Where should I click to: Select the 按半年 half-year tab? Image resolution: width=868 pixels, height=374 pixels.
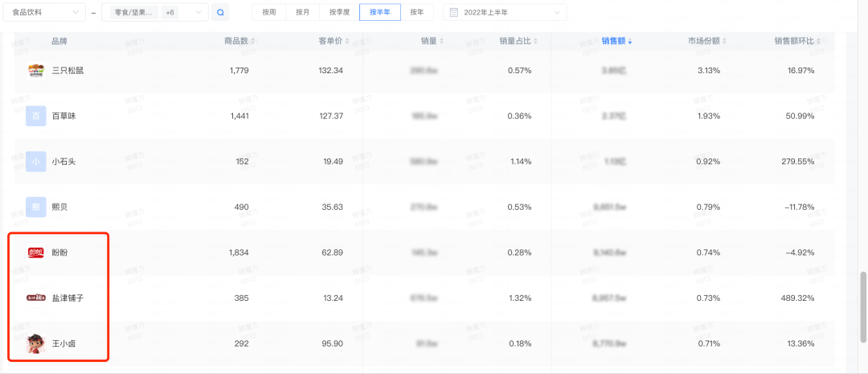point(379,12)
